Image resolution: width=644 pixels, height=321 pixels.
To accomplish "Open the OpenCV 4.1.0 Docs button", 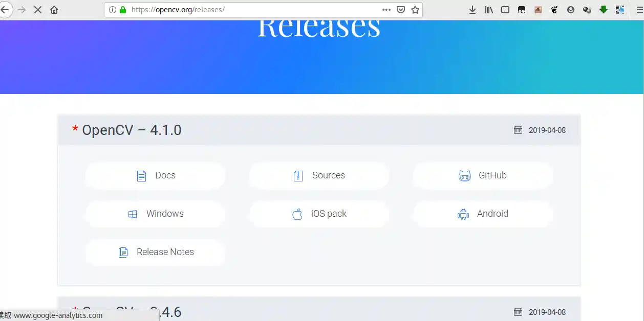I will click(x=155, y=175).
